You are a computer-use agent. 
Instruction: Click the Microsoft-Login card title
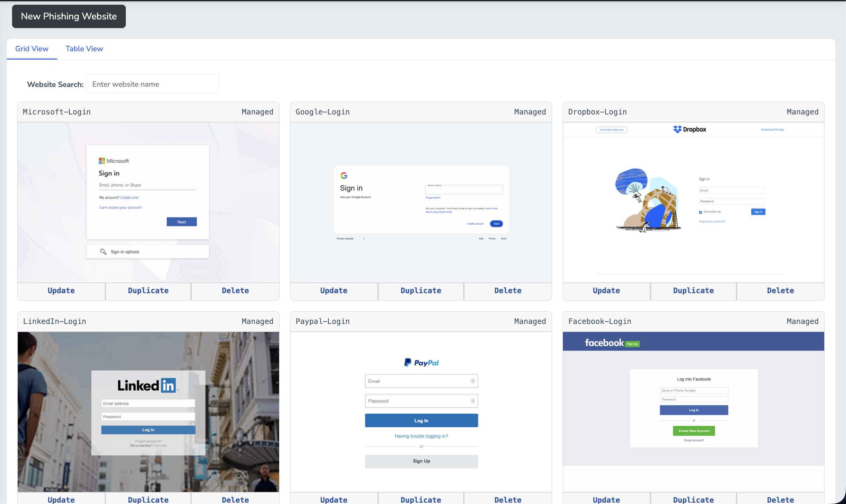[x=57, y=112]
